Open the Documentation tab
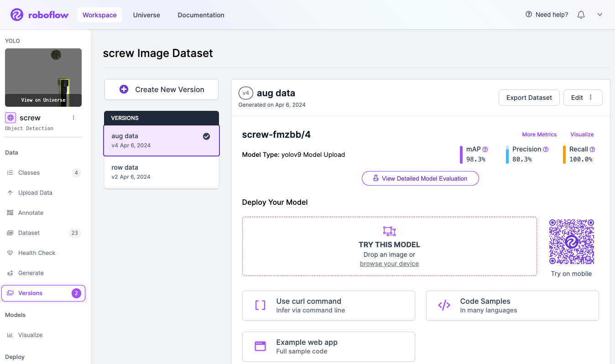The image size is (615, 364). tap(201, 15)
